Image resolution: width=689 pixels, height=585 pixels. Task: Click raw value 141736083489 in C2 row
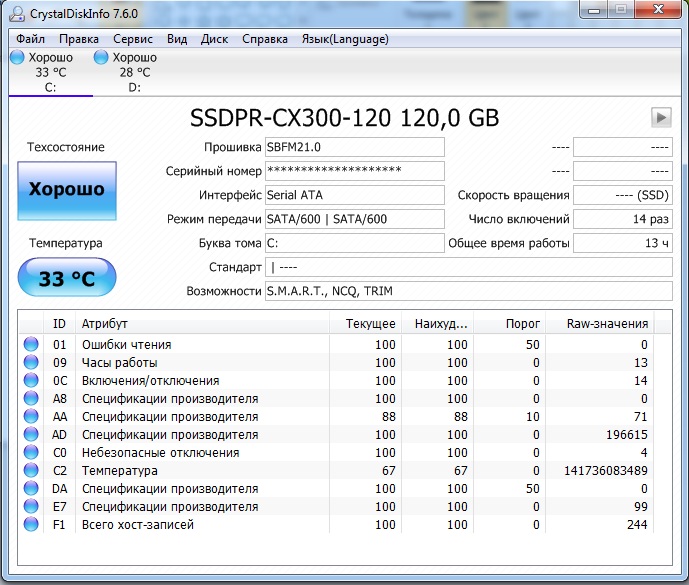606,470
